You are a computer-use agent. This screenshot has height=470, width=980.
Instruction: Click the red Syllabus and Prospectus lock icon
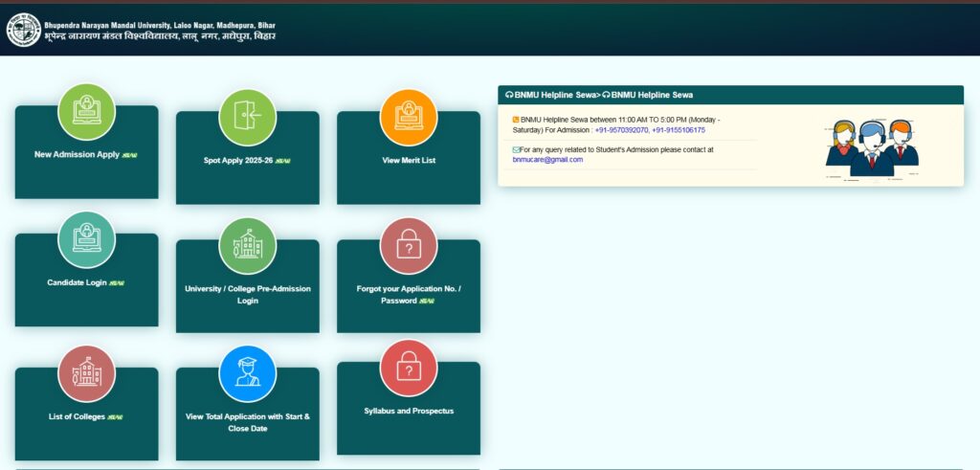(409, 368)
